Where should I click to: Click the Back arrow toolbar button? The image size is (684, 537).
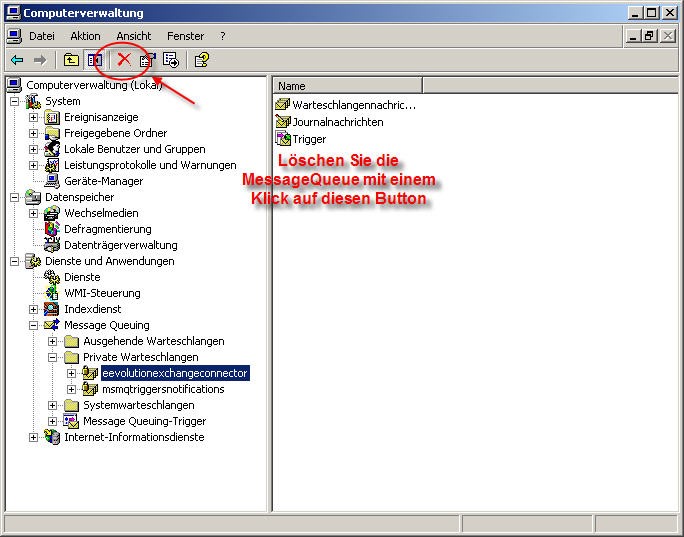click(17, 60)
